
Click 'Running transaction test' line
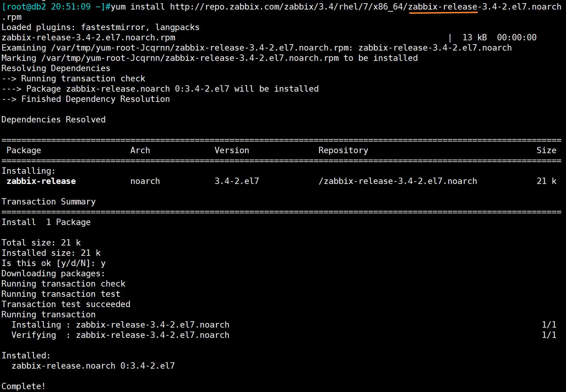61,294
